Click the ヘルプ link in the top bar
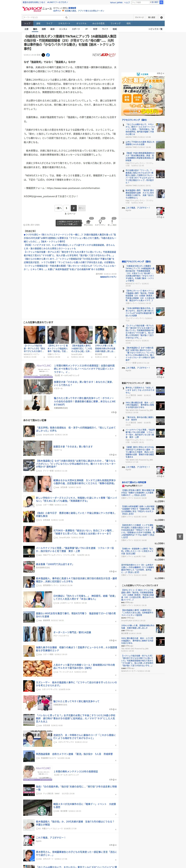 tap(127, 2)
